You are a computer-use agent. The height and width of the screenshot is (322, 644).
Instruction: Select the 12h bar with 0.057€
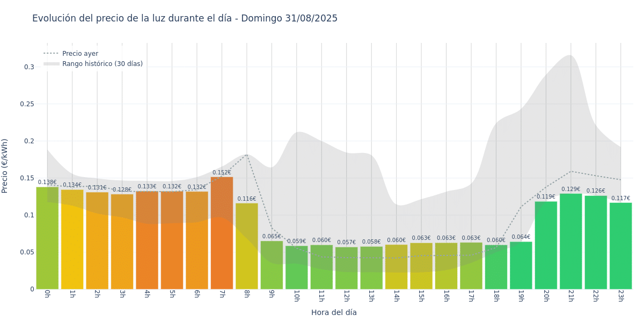346,268
